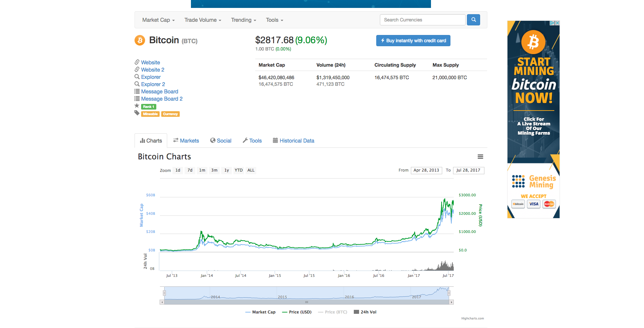This screenshot has height=328, width=644.
Task: Open the chart context menu hamburger icon
Action: click(480, 157)
